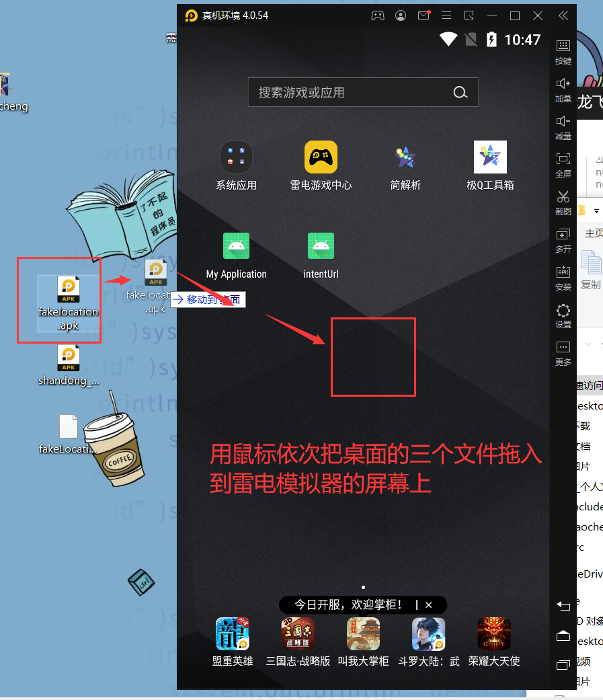Open emulator 设置 settings gear
Screen dimensions: 603x700
click(563, 316)
